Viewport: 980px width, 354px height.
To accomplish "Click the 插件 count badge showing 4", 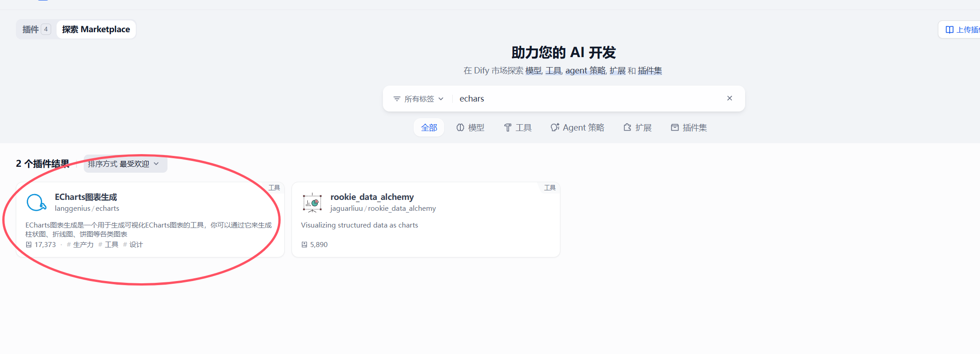I will pos(46,29).
